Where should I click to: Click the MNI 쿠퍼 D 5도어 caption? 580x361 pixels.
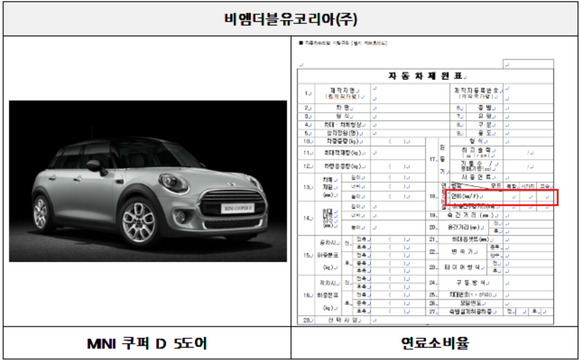[147, 343]
